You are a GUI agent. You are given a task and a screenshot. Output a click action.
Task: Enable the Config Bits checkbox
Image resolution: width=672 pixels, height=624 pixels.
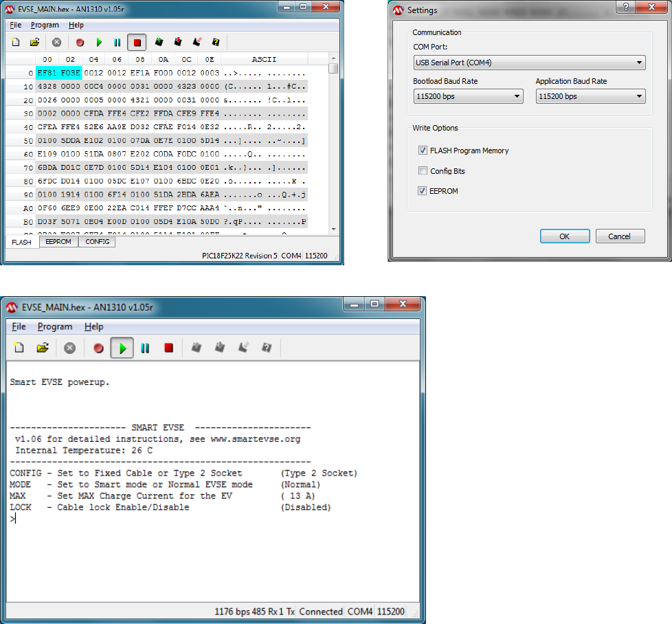tap(423, 170)
